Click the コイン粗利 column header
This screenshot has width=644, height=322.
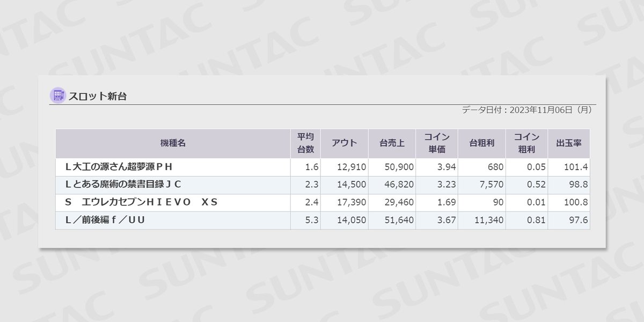point(526,143)
